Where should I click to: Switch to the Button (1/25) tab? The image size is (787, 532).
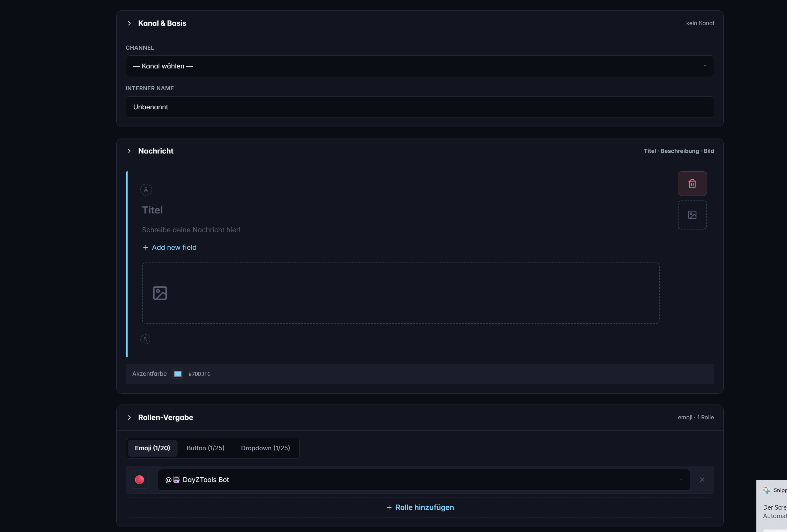coord(205,448)
